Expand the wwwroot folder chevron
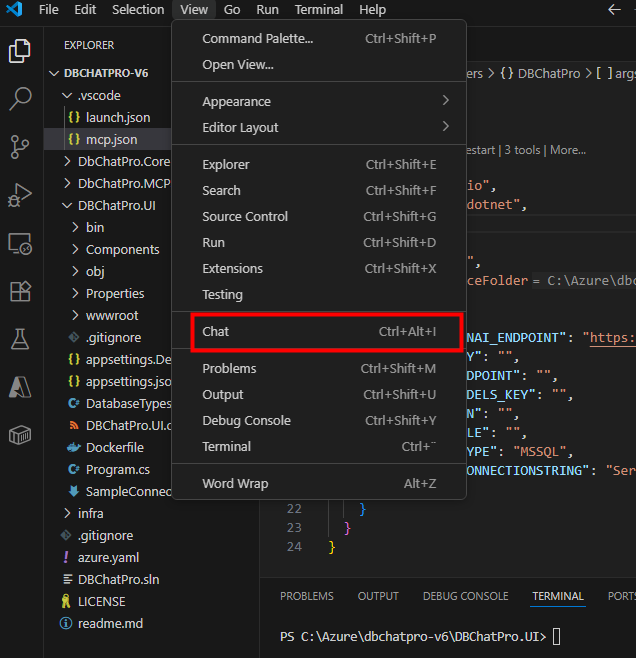This screenshot has width=636, height=658. [x=75, y=315]
